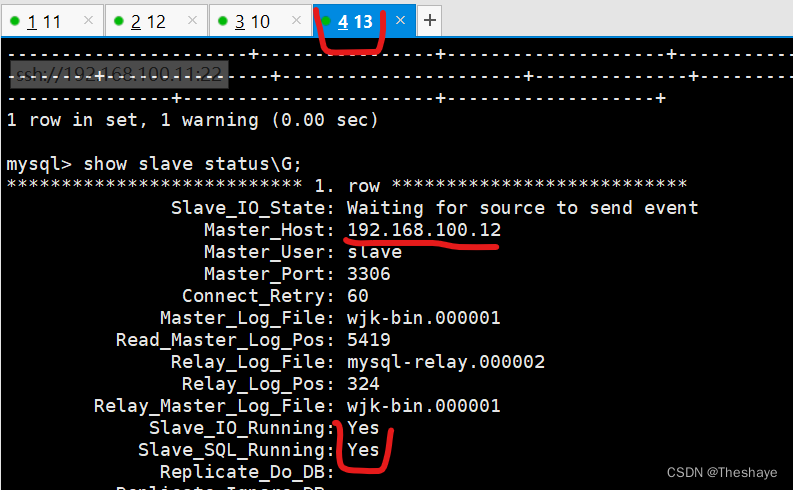Screen dimensions: 793x490
Task: Click the '1. row' header line
Action: tap(347, 186)
